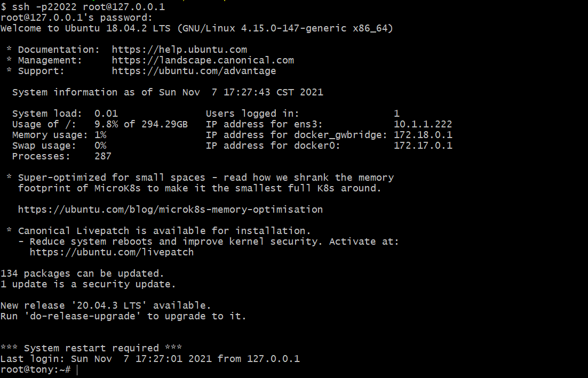Click the ssh -p22022 command line

(x=83, y=7)
